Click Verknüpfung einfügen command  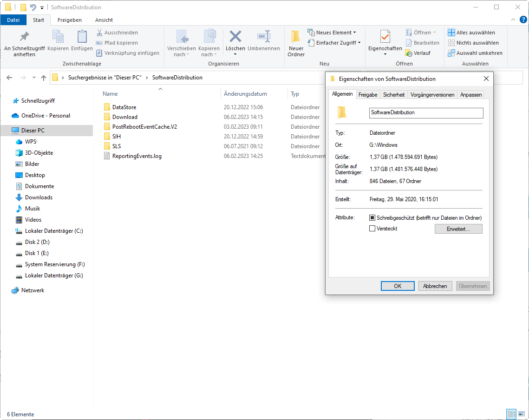128,53
